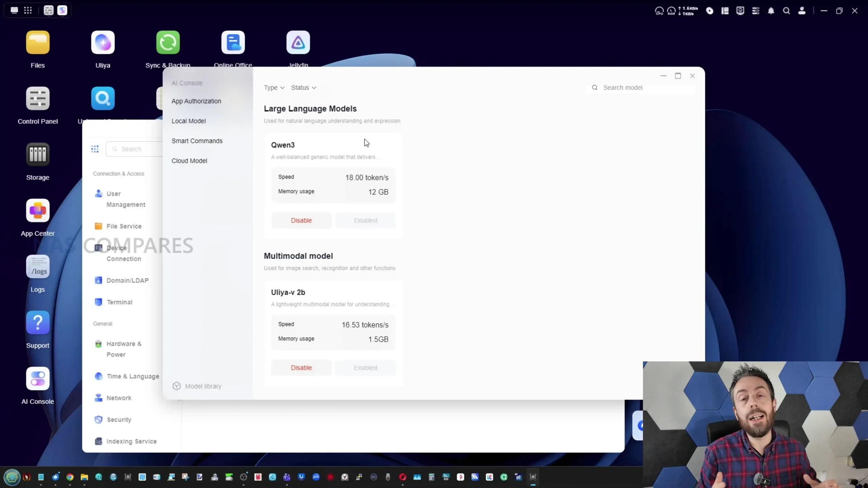Open Sync & Backup app
This screenshot has height=488, width=868.
pyautogui.click(x=168, y=43)
